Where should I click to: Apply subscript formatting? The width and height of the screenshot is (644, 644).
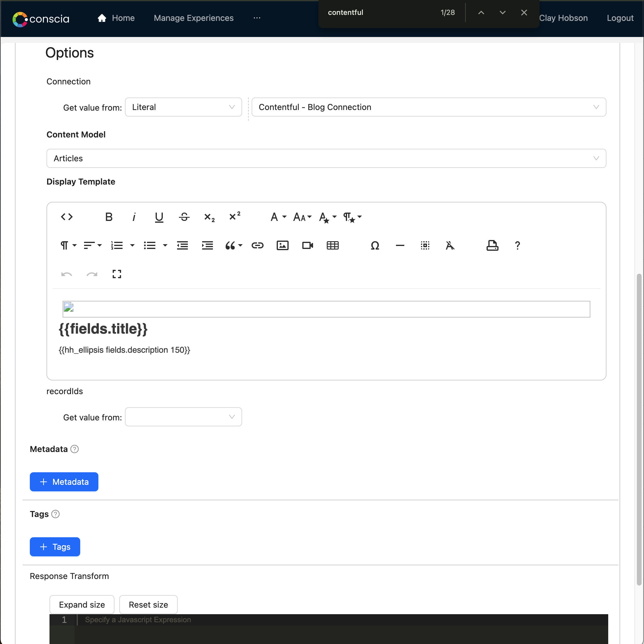209,217
